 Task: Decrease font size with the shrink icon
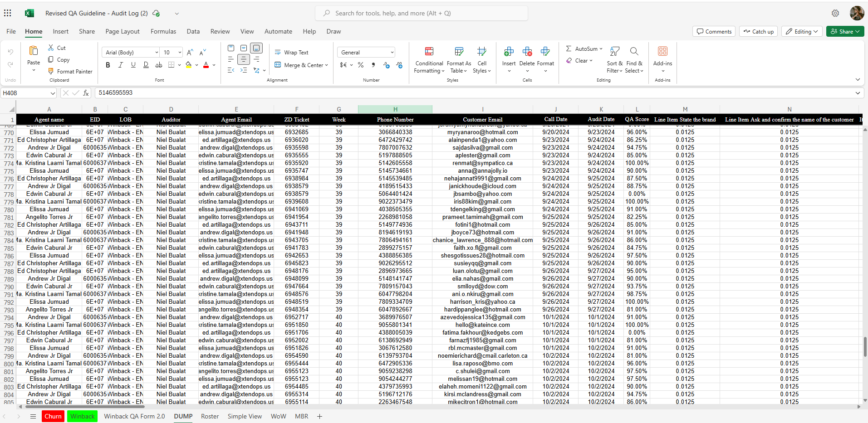203,53
